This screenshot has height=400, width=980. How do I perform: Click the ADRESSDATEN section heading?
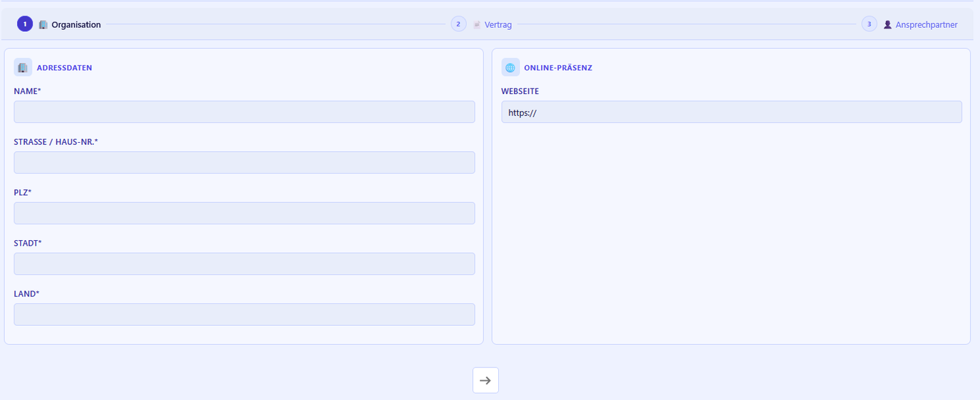(x=65, y=68)
